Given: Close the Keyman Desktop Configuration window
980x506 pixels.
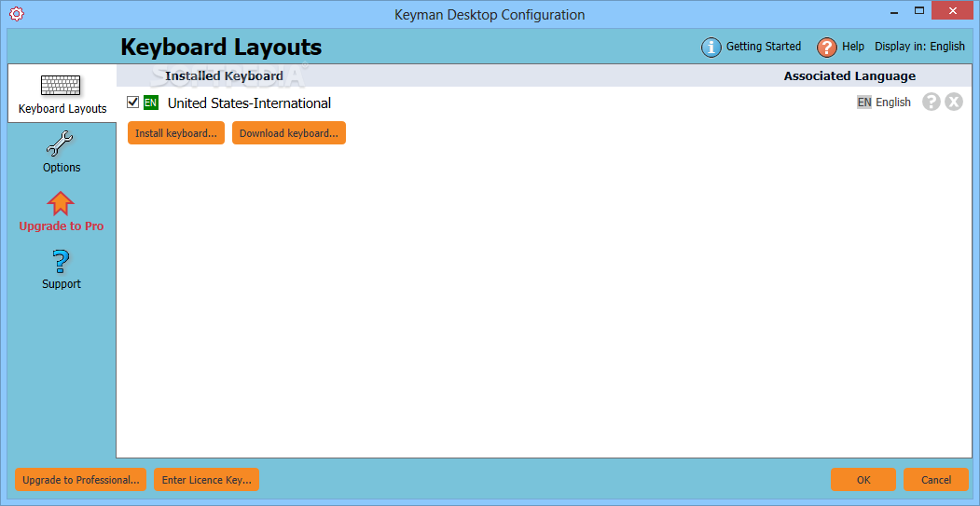Looking at the screenshot, I should (952, 10).
